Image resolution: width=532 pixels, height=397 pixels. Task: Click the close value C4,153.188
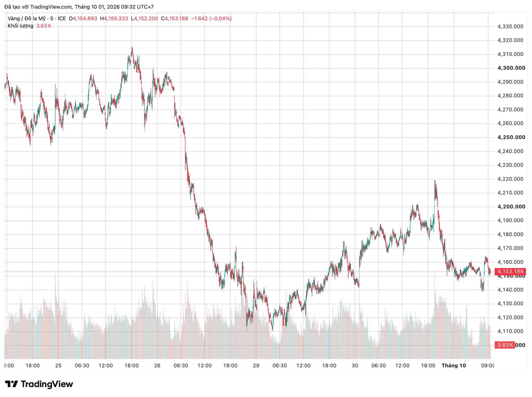coord(175,18)
